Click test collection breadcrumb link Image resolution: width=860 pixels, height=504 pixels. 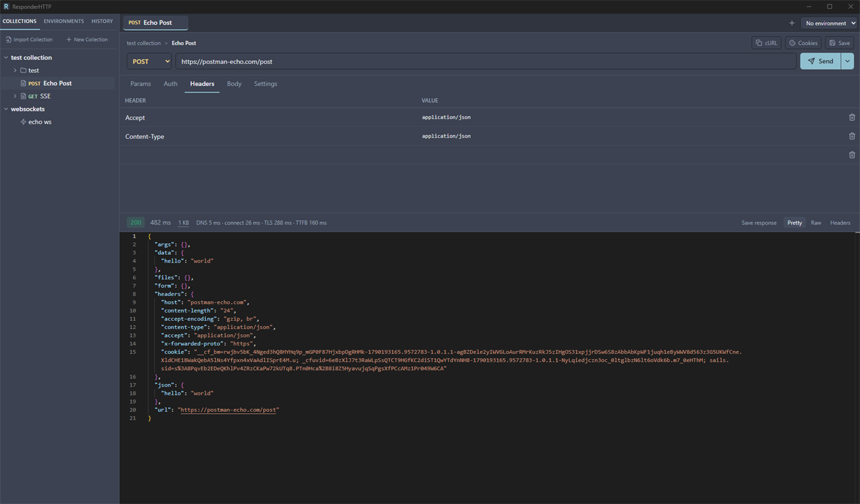pos(143,43)
